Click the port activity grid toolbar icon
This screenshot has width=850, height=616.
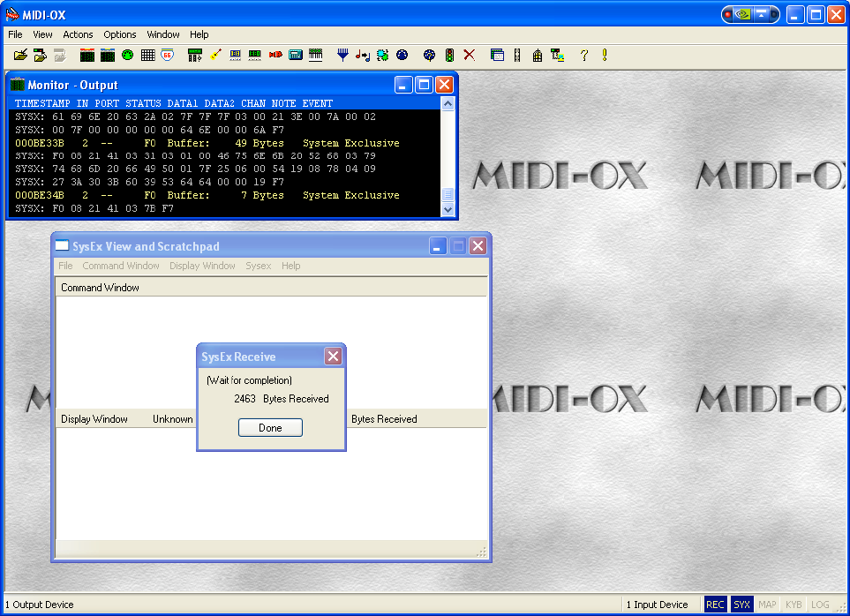[147, 56]
